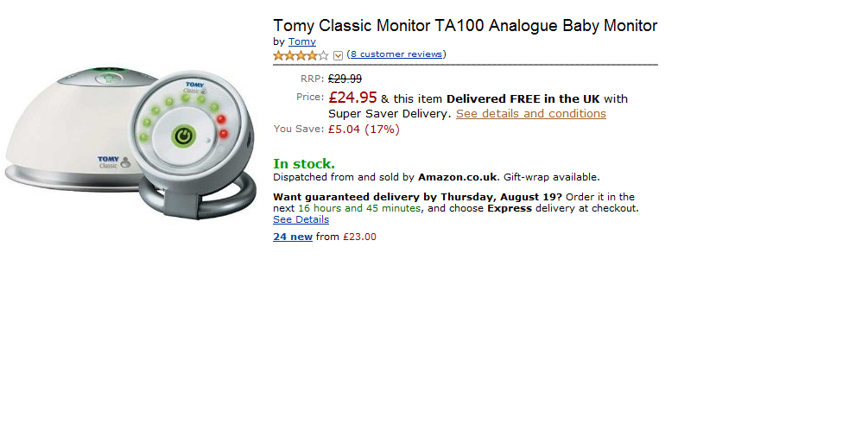Image resolution: width=868 pixels, height=443 pixels.
Task: Click the £23.00 new-from price
Action: pos(359,237)
